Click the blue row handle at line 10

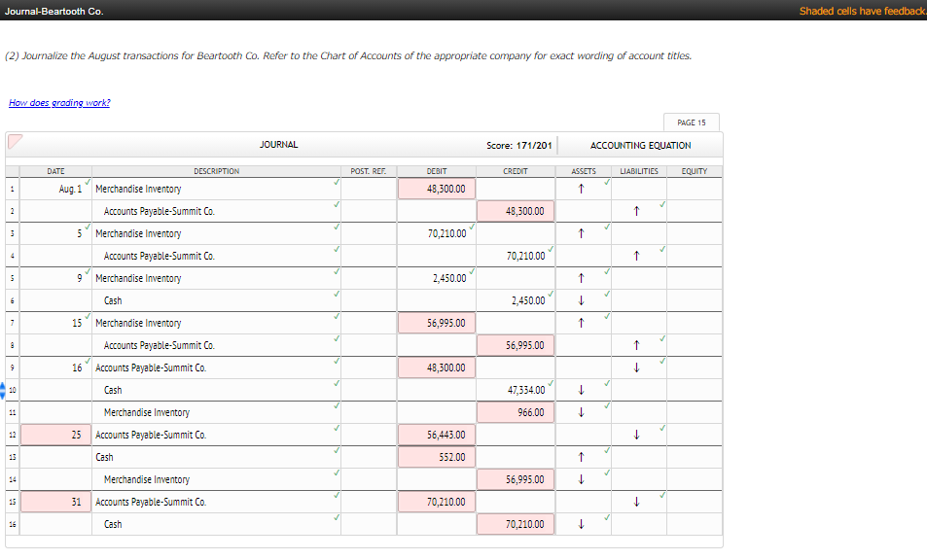pos(2,390)
